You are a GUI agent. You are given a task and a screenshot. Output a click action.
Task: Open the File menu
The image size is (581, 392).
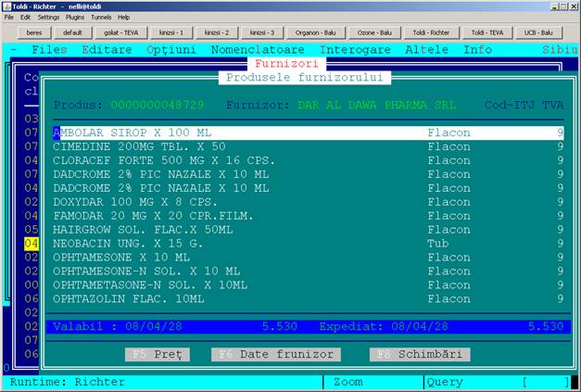click(x=9, y=18)
